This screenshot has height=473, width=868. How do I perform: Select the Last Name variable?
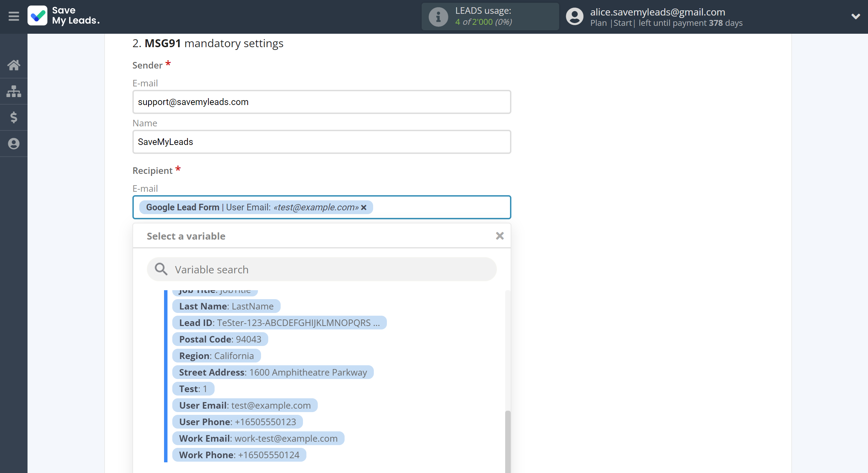[226, 306]
